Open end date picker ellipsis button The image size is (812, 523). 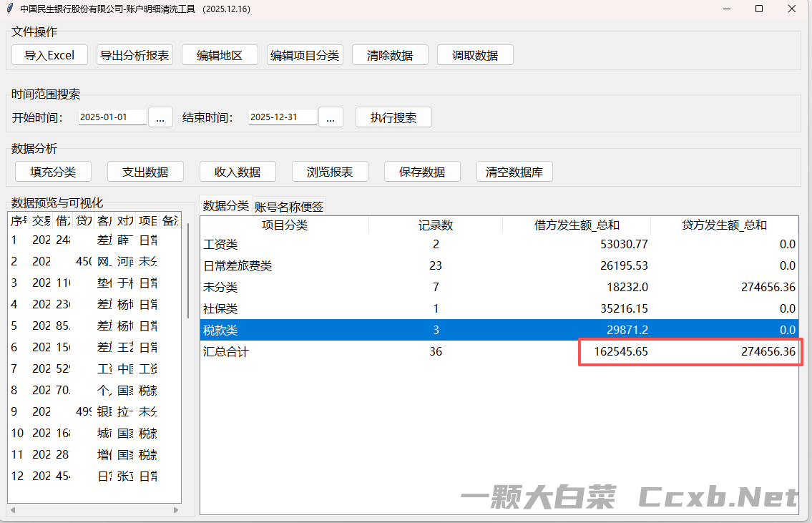coord(331,117)
